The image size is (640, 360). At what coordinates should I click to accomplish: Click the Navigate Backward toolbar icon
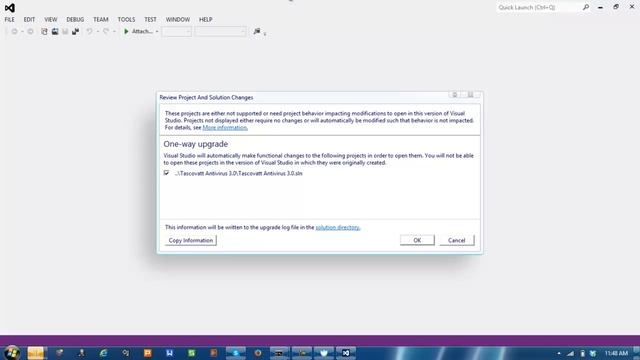[14, 31]
